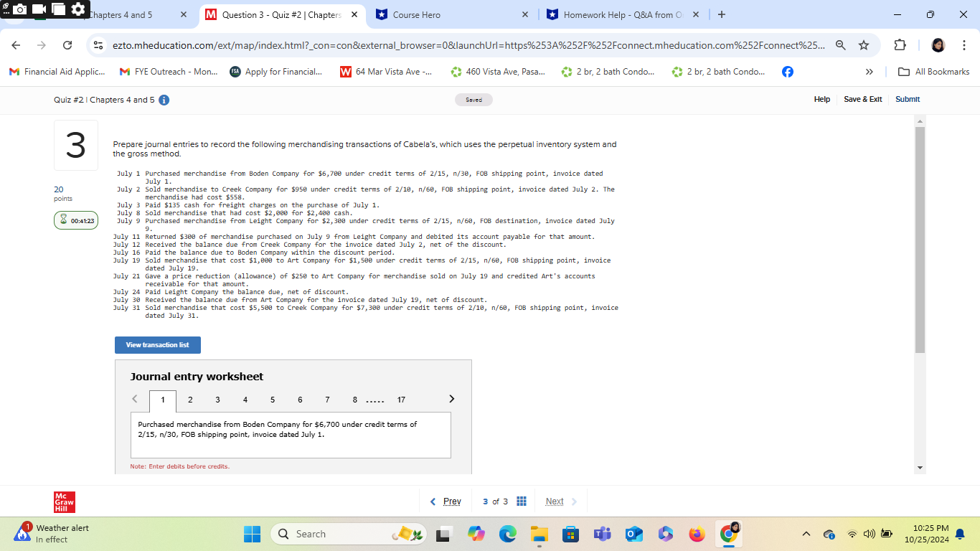
Task: Click the McGraw Hill logo
Action: pos(65,501)
